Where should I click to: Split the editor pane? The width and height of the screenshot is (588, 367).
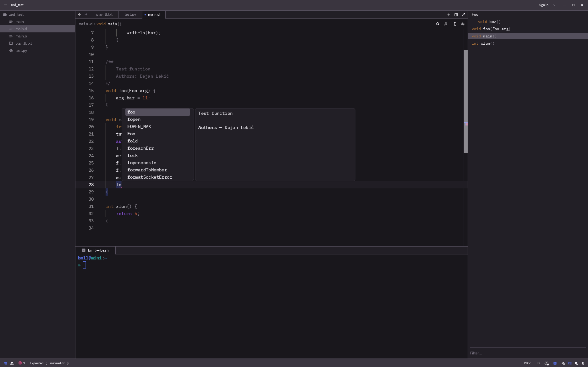point(456,15)
